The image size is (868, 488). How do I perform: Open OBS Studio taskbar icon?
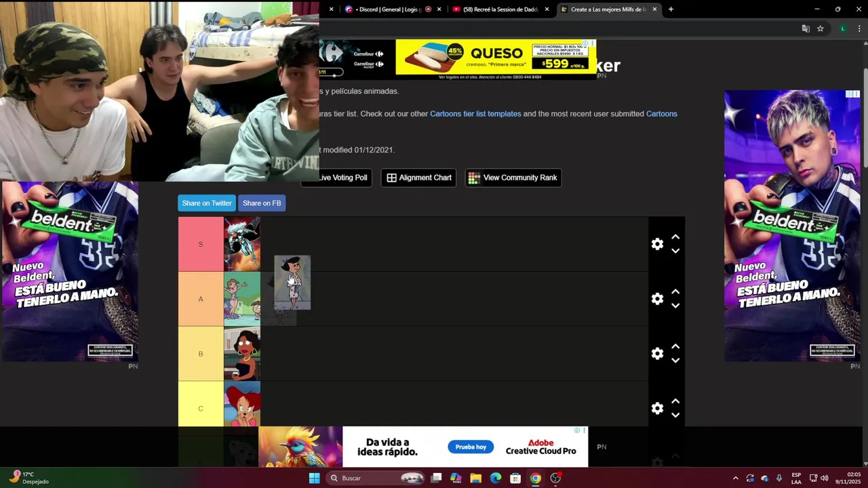point(555,479)
